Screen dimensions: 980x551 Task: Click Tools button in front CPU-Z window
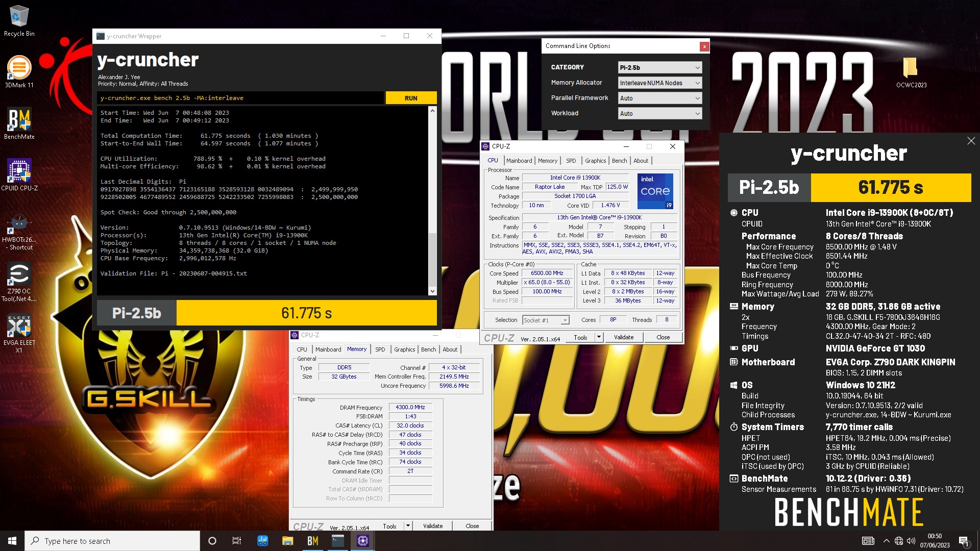[x=580, y=337]
